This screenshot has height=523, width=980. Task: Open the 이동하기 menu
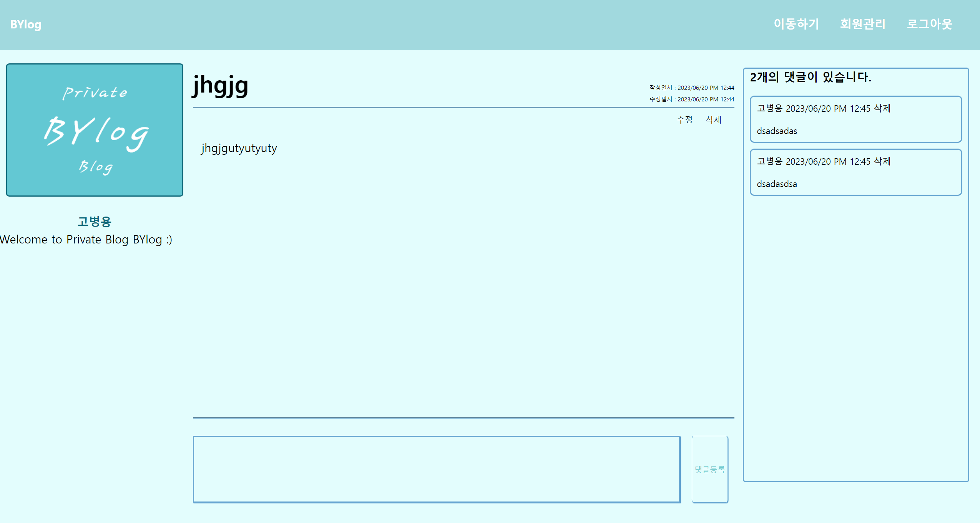coord(796,24)
